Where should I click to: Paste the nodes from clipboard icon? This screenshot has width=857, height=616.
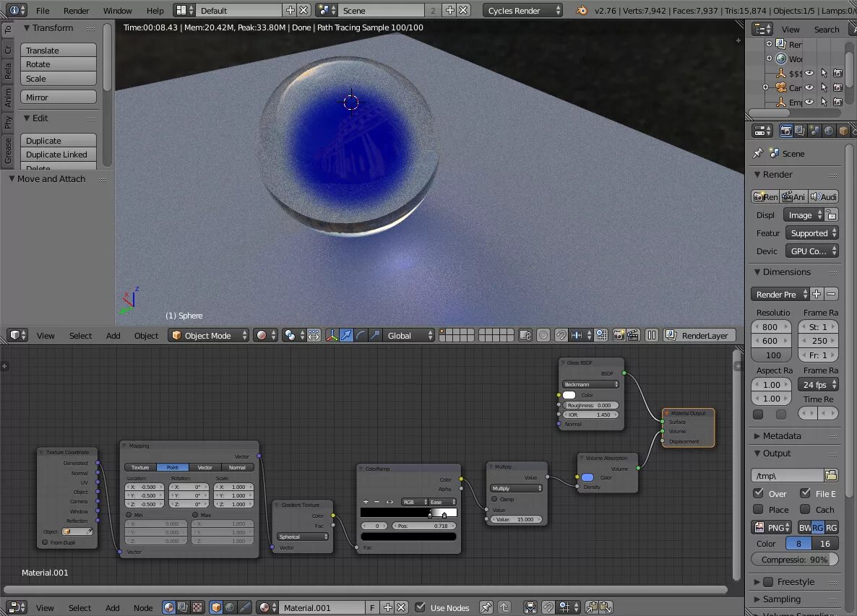tap(606, 607)
